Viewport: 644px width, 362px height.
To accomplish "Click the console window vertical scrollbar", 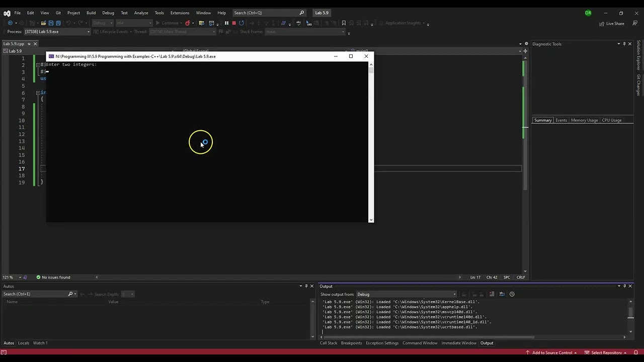I will [371, 142].
